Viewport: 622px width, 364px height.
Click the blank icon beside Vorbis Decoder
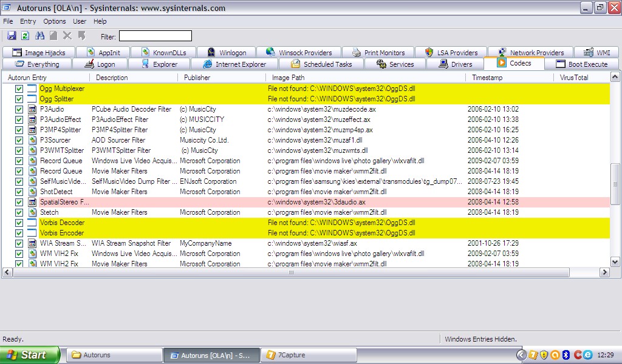(33, 223)
